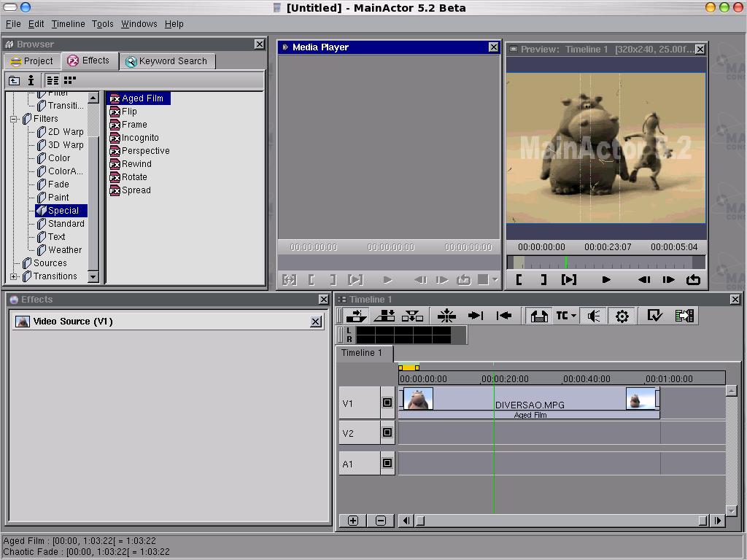Expand the Transitions tree node
Viewport: 747px width, 560px height.
14,276
